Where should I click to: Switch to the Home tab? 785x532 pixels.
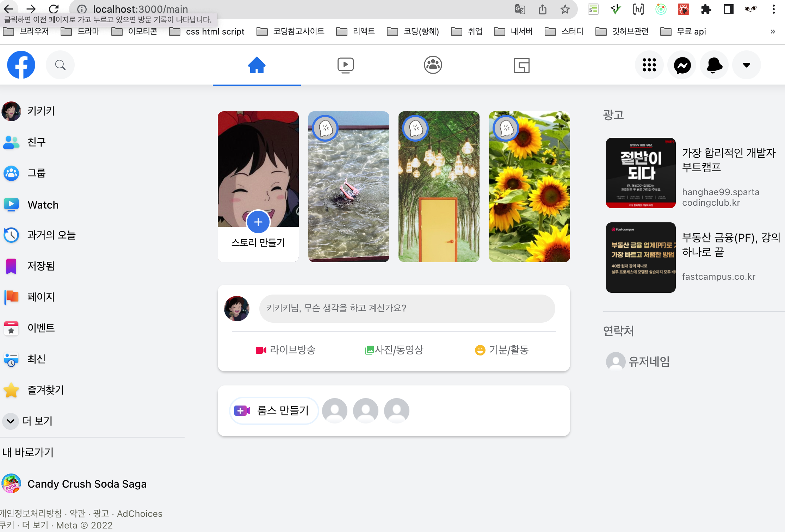(x=256, y=65)
